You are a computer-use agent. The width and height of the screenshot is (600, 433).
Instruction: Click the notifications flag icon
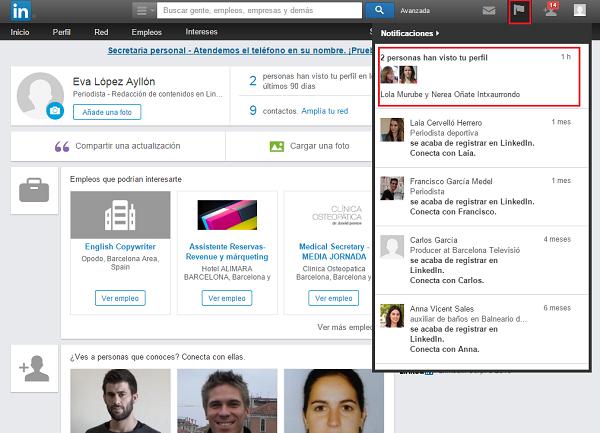519,11
